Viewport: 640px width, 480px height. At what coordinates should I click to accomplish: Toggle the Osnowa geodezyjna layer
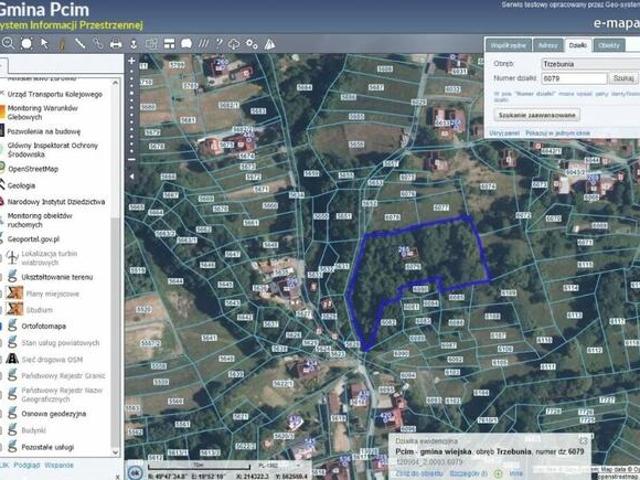(x=53, y=414)
